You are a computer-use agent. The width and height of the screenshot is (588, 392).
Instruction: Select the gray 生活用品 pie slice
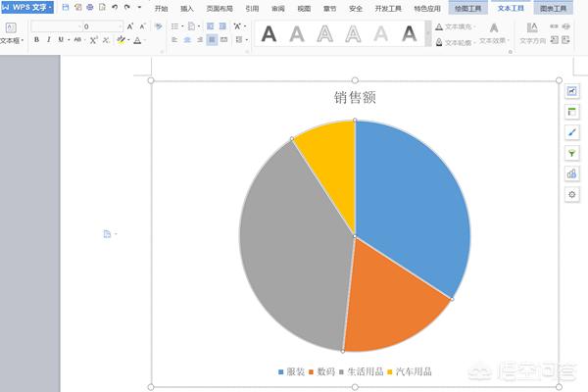click(296, 248)
